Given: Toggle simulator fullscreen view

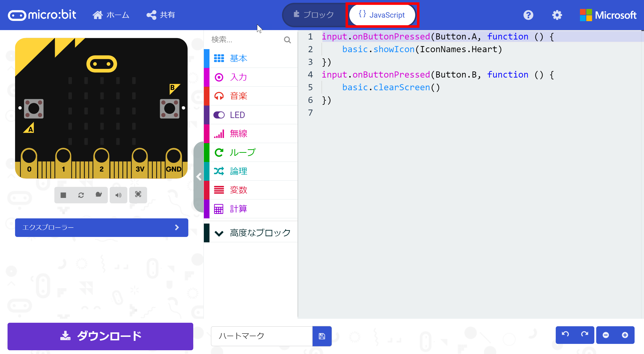Looking at the screenshot, I should pyautogui.click(x=138, y=195).
